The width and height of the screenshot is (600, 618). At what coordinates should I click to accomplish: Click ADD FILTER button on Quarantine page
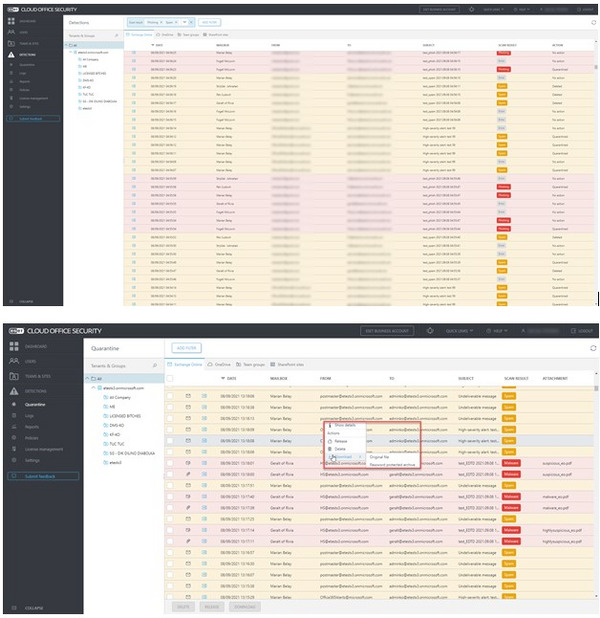pos(186,347)
